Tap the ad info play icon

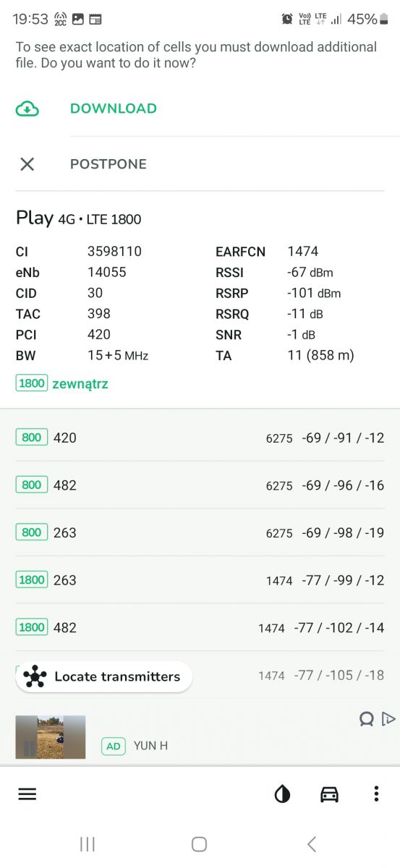388,718
